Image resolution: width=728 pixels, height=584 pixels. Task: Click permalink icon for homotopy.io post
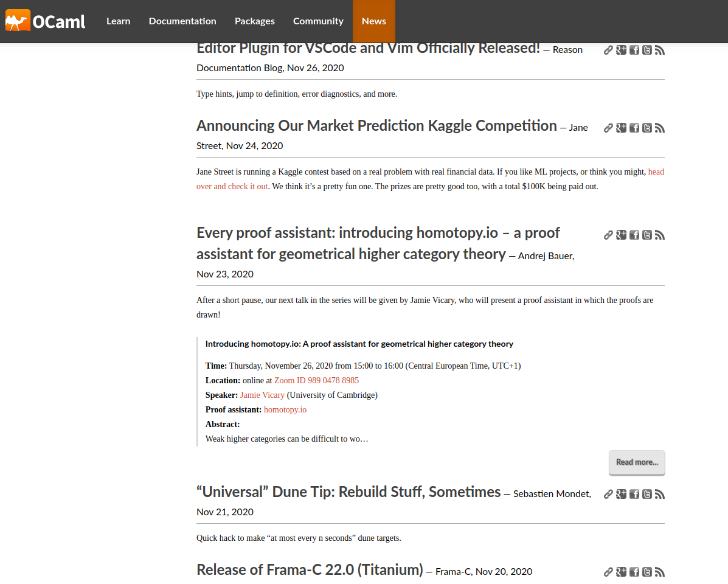point(608,235)
